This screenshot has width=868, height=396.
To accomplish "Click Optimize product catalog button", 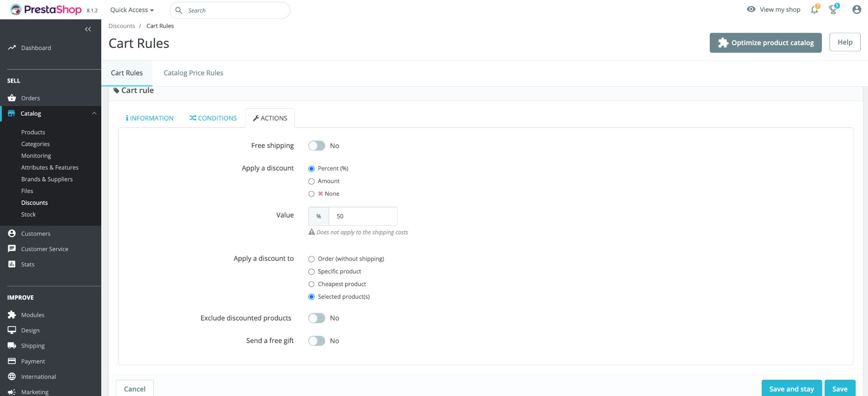I will (x=766, y=43).
